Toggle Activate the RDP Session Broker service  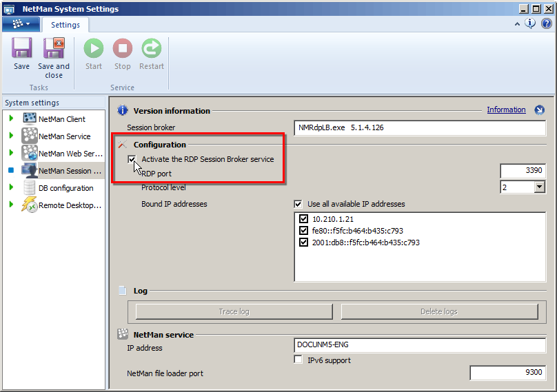[x=132, y=159]
